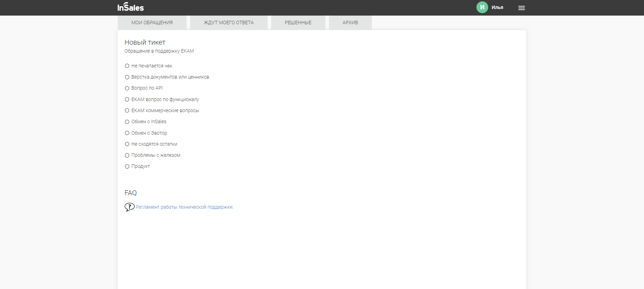This screenshot has width=644, height=289.
Task: Open the Илья user name menu
Action: point(497,7)
